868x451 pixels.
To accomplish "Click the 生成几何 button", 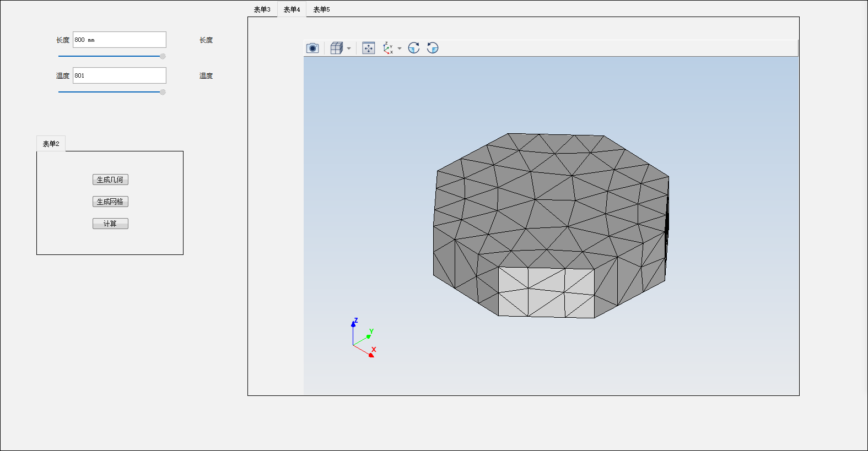I will [x=110, y=180].
